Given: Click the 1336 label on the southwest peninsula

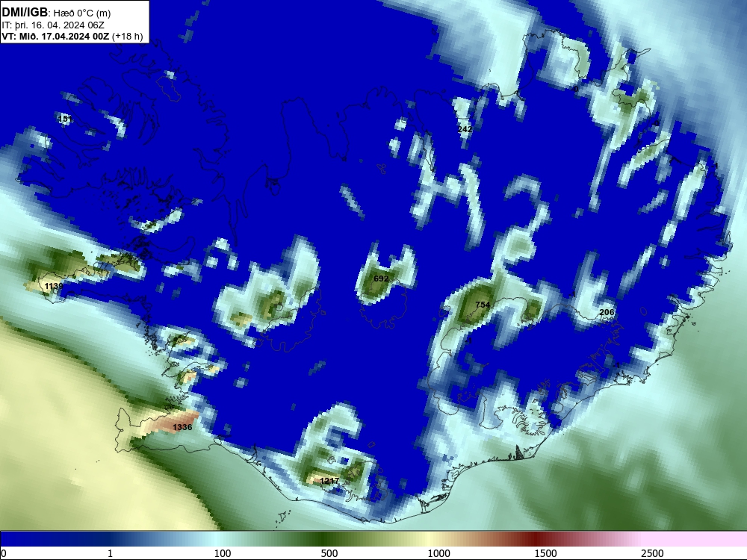Looking at the screenshot, I should (x=182, y=427).
